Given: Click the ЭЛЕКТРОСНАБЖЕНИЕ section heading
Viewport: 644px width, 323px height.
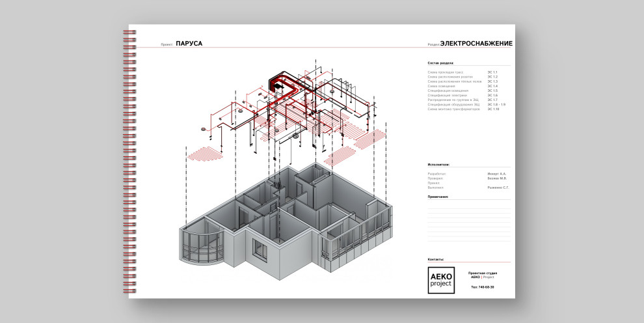Looking at the screenshot, I should click(476, 44).
